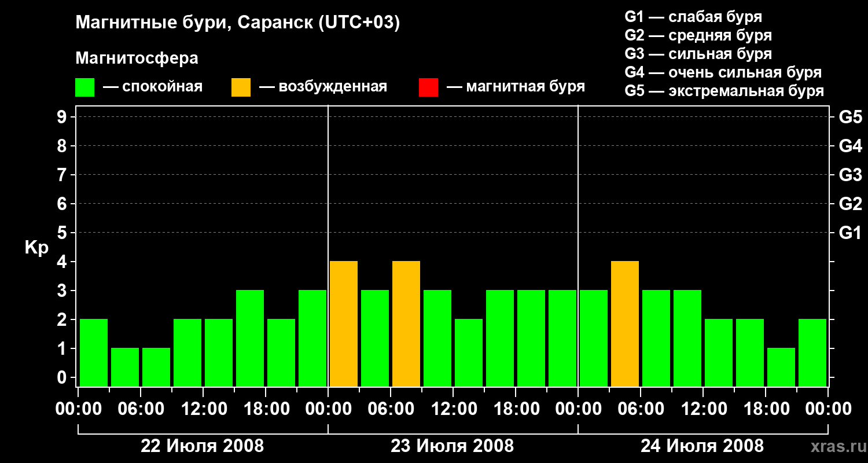The image size is (868, 463).
Task: Click the '— спокойная' legend label
Action: 153,87
